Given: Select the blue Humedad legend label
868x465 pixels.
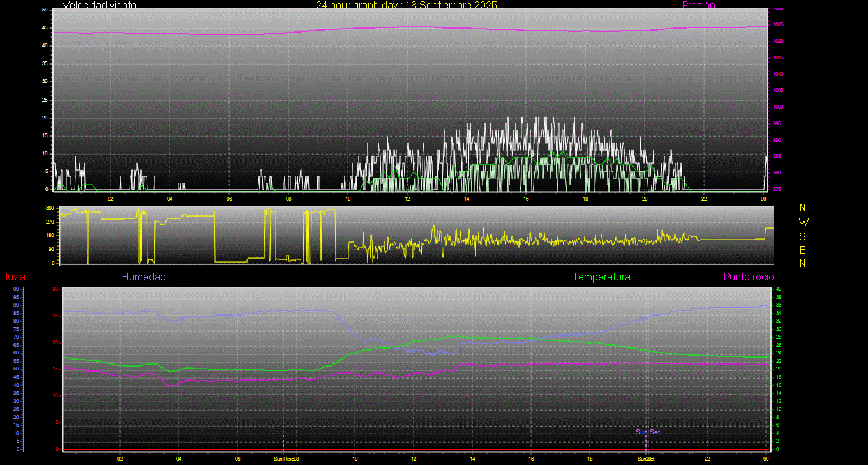Looking at the screenshot, I should [144, 277].
